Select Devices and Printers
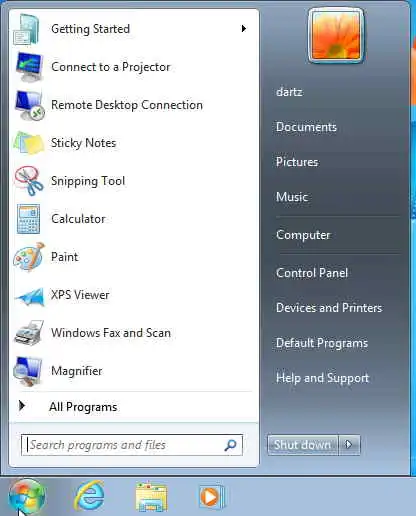416x516 pixels. pyautogui.click(x=329, y=308)
